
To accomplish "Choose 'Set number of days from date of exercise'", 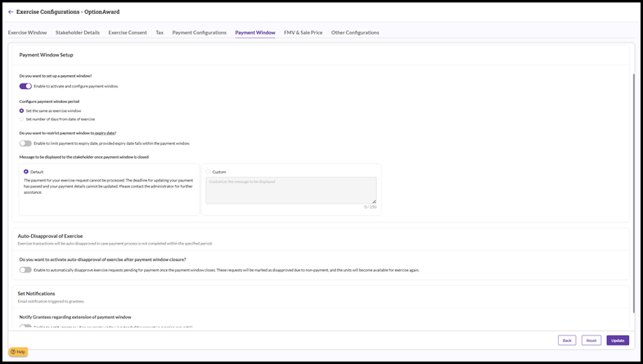I will [22, 119].
